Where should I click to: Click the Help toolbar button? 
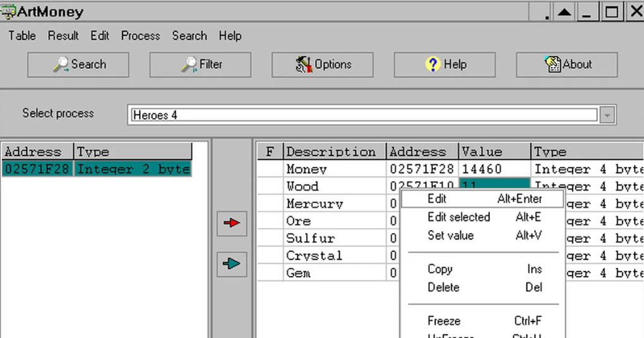444,64
